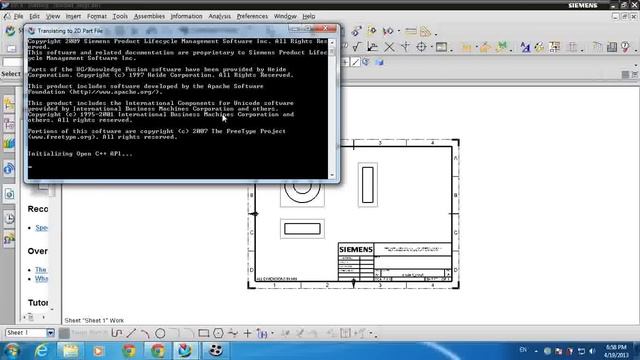Click the film reel taskbar icon
The image size is (640, 360).
pyautogui.click(x=215, y=351)
